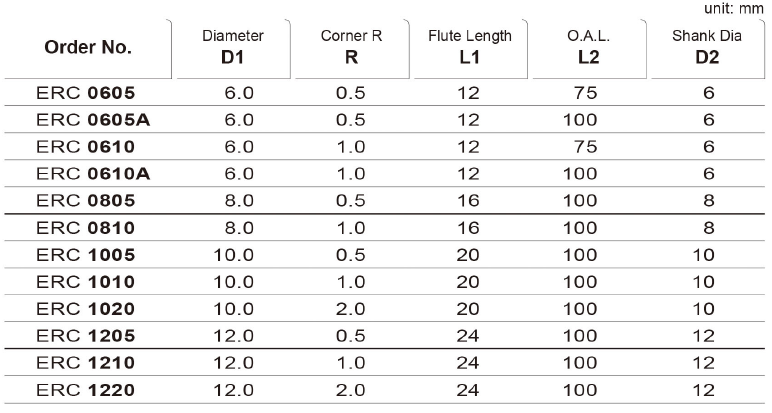Select the ERC 1220 order entry
The width and height of the screenshot is (772, 413).
tap(86, 390)
